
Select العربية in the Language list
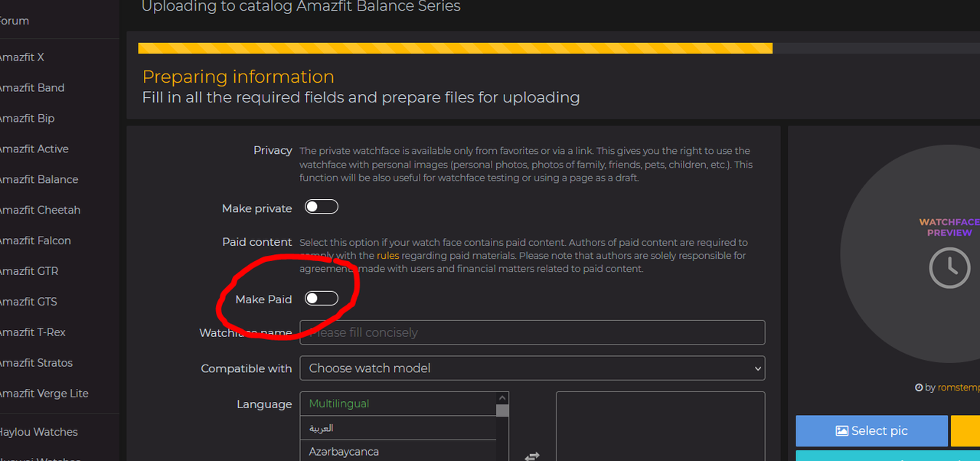pyautogui.click(x=398, y=428)
